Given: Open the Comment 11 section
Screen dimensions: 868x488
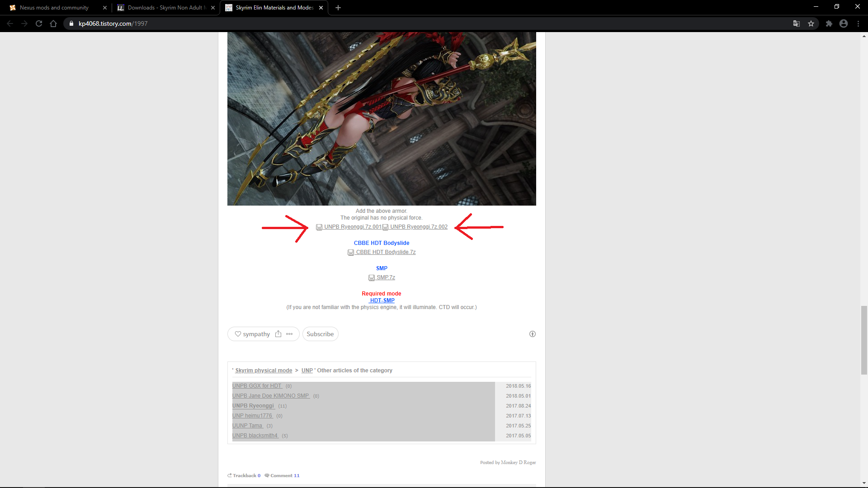Looking at the screenshot, I should pos(282,475).
